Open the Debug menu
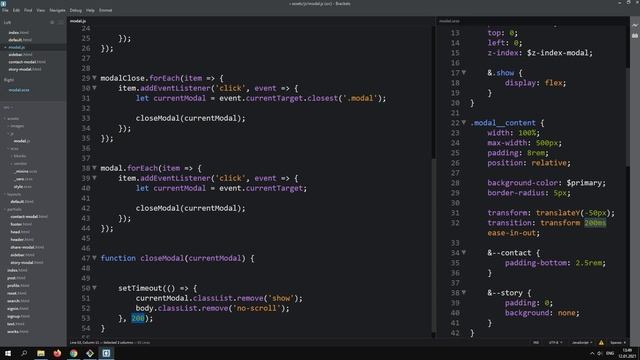 76,10
